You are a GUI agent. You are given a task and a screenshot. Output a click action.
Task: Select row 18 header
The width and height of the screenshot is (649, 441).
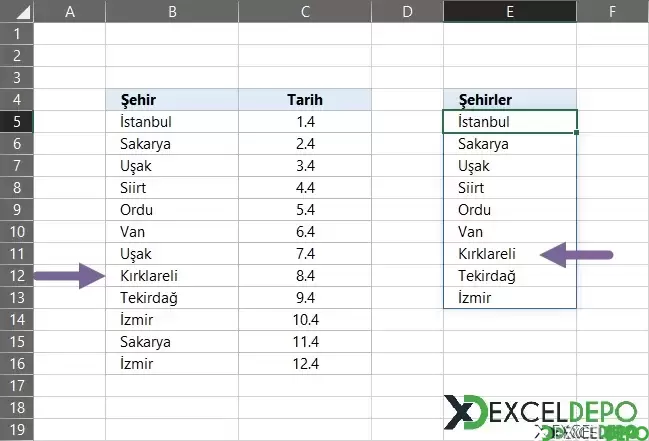[17, 408]
